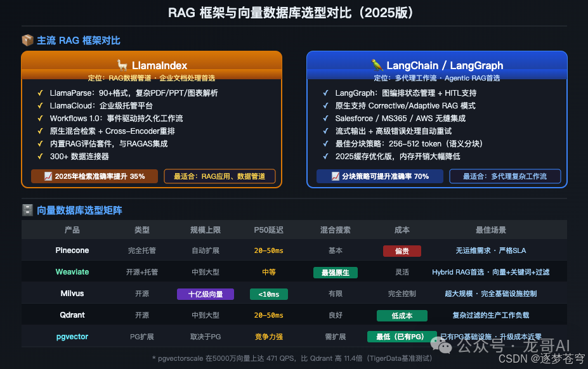
Task: Click the checkmark beside LlamaParse feature
Action: pyautogui.click(x=41, y=93)
